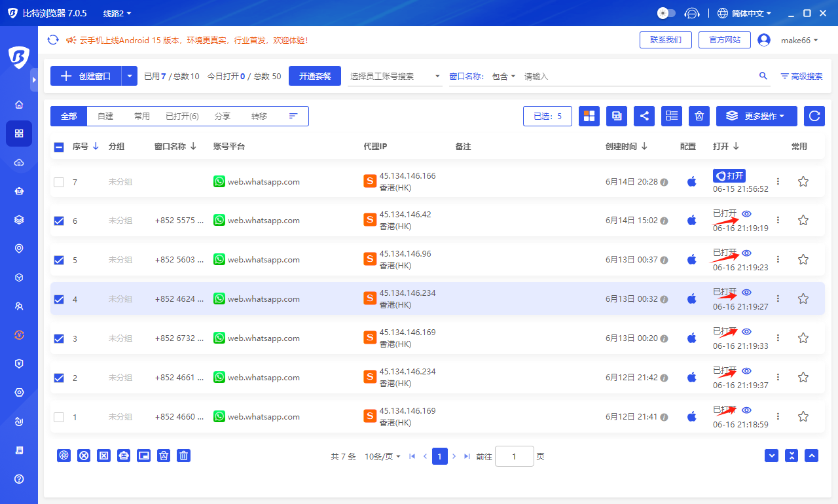Check the checkbox for row 7
Image resolution: width=838 pixels, height=504 pixels.
click(x=59, y=181)
